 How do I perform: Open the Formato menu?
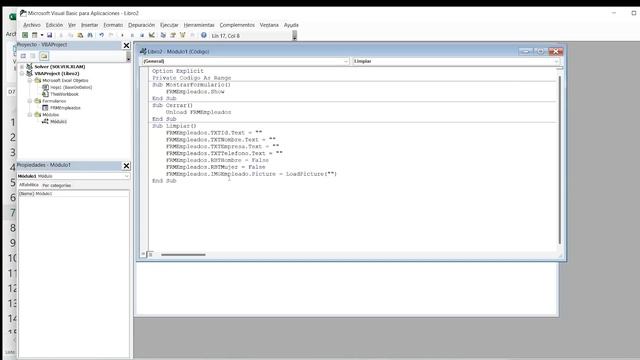(x=113, y=25)
